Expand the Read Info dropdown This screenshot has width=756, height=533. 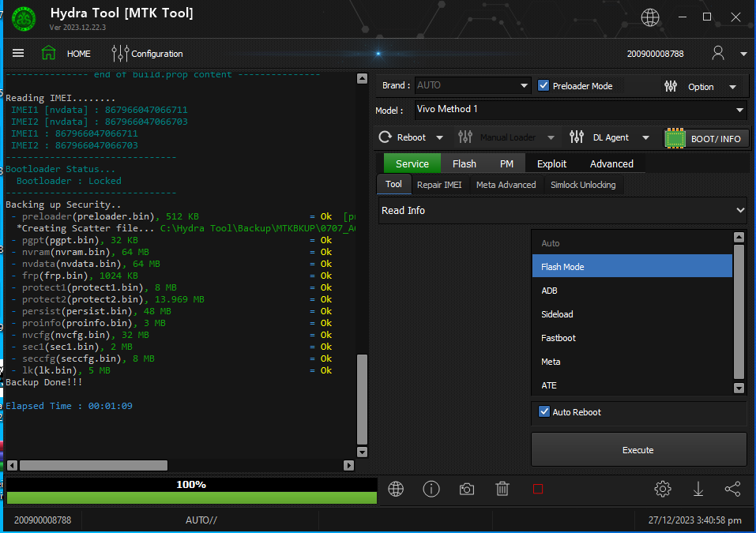pyautogui.click(x=562, y=211)
